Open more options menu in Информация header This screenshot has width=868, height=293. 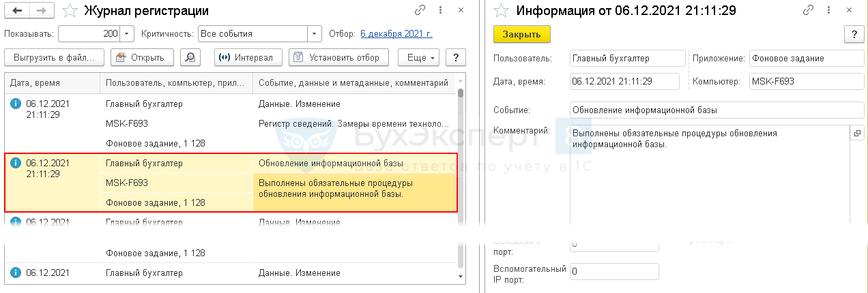point(830,10)
